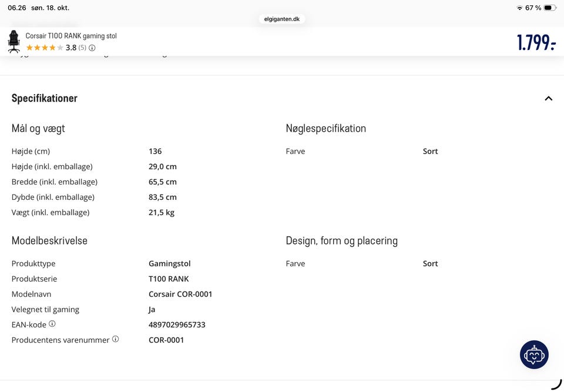The height and width of the screenshot is (392, 564).
Task: Select the Nøglespecifikation heading
Action: tap(326, 128)
